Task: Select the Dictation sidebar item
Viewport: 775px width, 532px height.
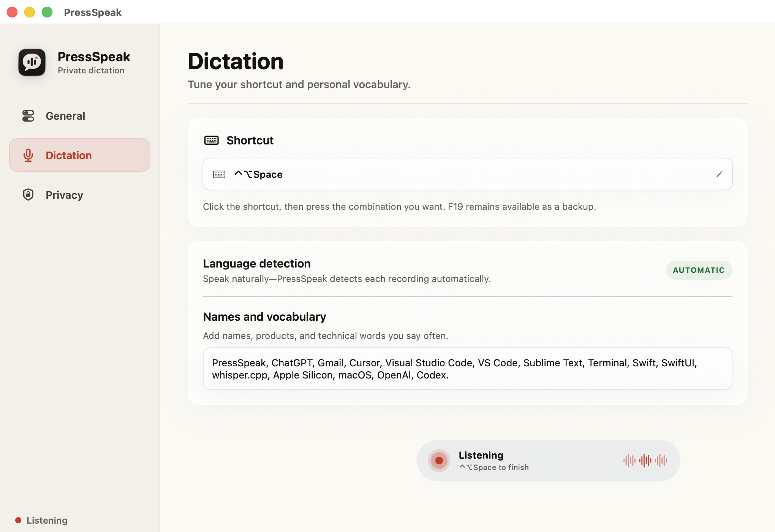Action: 80,155
